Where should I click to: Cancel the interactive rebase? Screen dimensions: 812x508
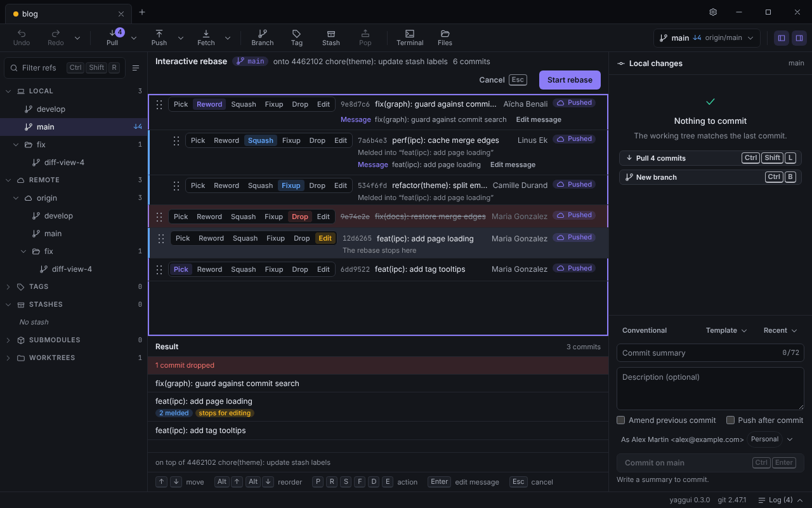pyautogui.click(x=502, y=80)
